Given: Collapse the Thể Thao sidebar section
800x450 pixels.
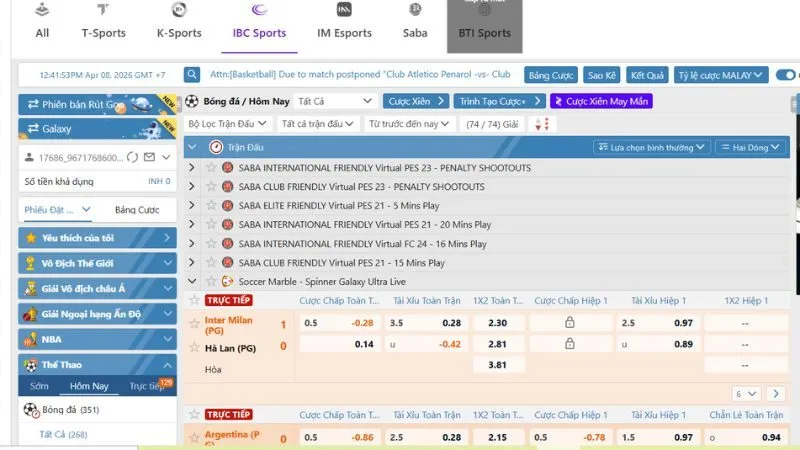Looking at the screenshot, I should click(x=97, y=365).
